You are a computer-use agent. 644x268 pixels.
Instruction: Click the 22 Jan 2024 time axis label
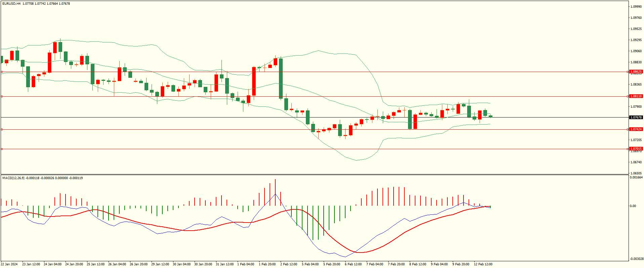click(x=9, y=264)
